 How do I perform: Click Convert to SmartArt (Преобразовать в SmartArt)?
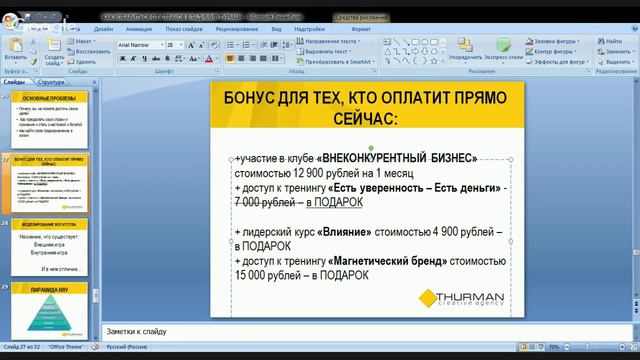click(336, 62)
